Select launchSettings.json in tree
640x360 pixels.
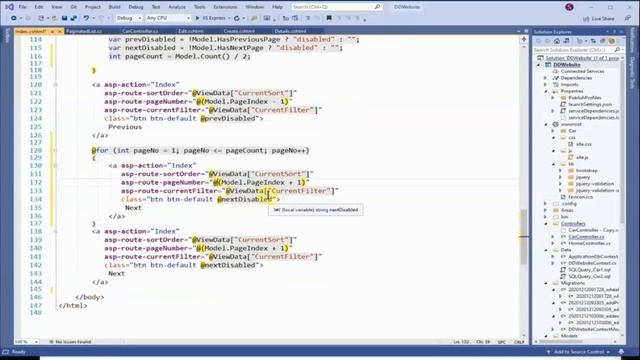click(590, 104)
